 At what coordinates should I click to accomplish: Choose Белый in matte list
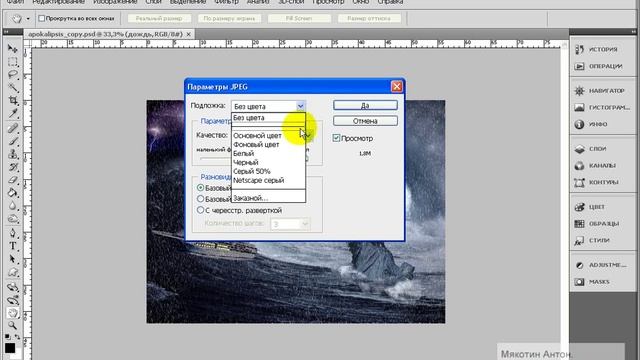tap(268, 153)
